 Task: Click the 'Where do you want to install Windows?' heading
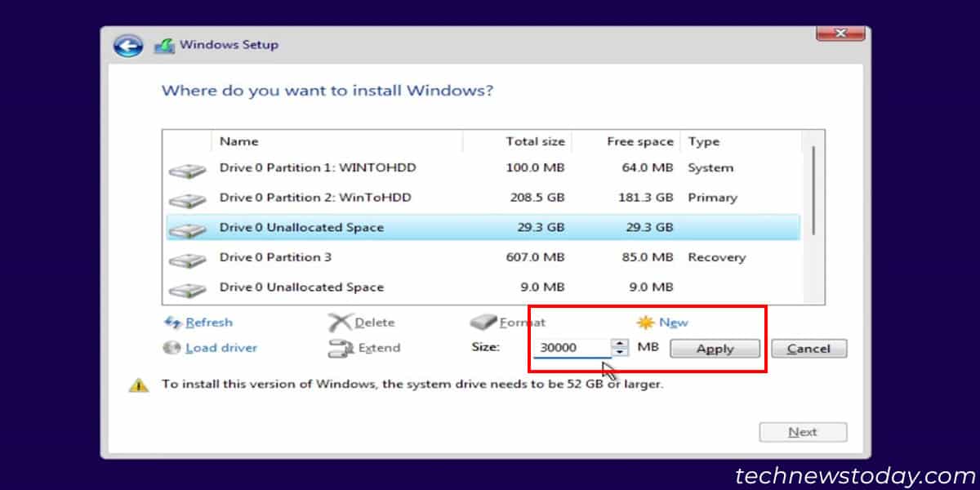click(x=327, y=90)
